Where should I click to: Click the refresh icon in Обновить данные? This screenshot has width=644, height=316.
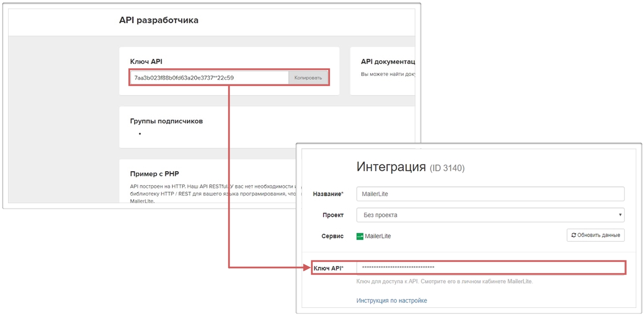pos(573,235)
